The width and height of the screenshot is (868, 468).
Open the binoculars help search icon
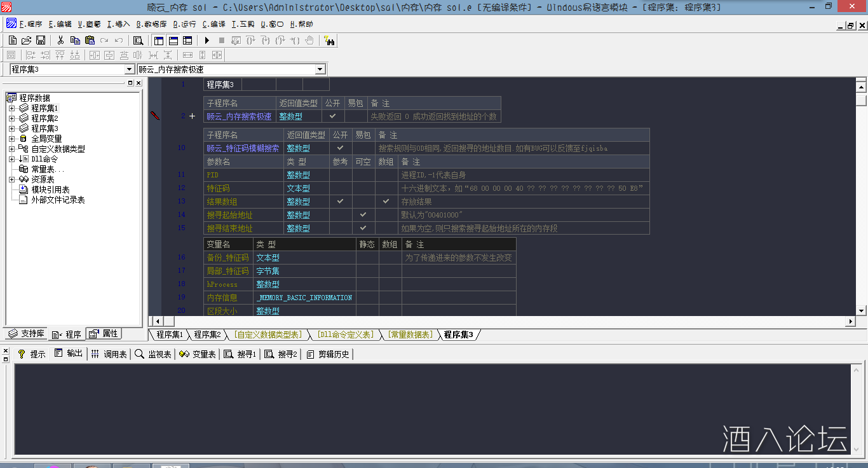tap(329, 41)
